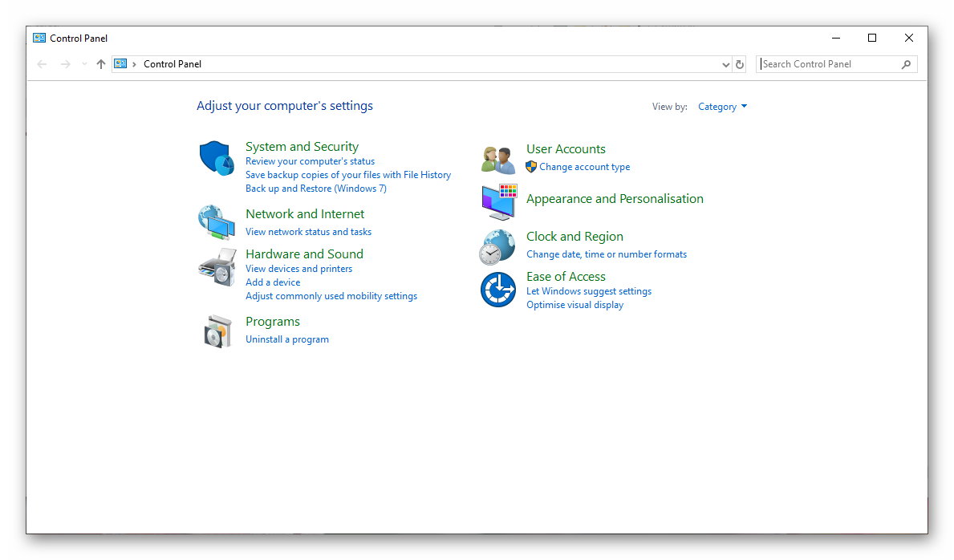Open the User Accounts category
This screenshot has height=560, width=954.
[x=566, y=149]
